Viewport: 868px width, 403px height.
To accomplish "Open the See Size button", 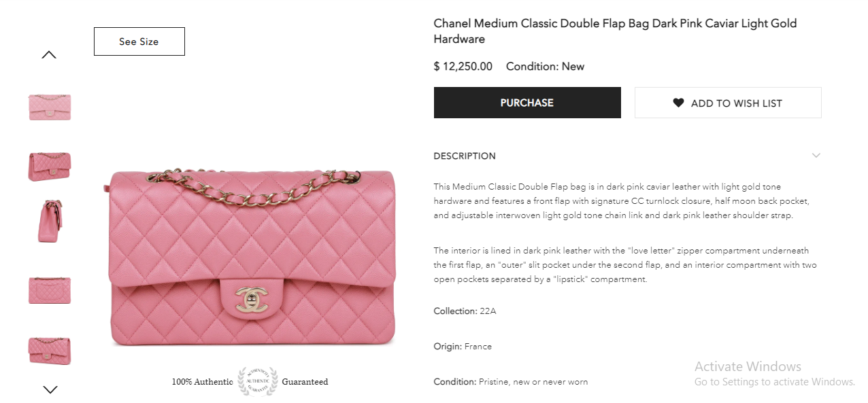I will click(139, 41).
